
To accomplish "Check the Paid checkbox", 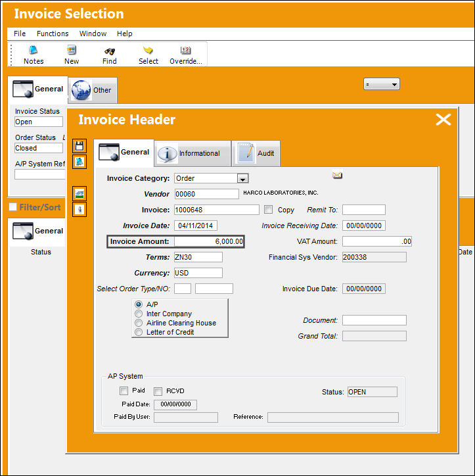I will point(124,391).
